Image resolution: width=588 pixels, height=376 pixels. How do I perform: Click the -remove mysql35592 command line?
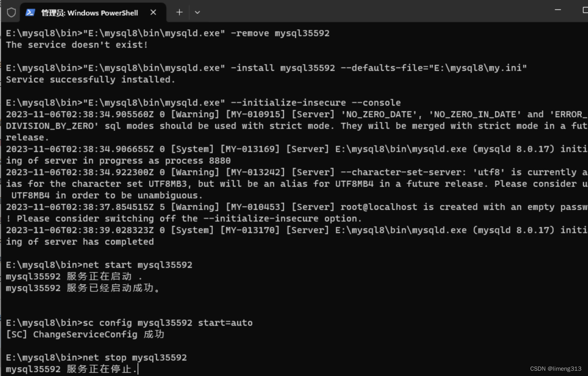point(168,33)
